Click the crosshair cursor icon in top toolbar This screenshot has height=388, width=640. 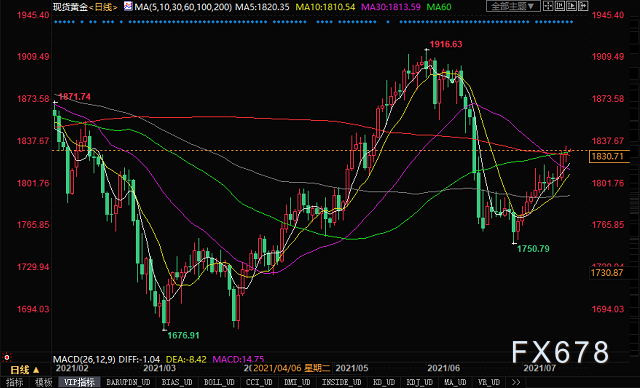tap(548, 6)
